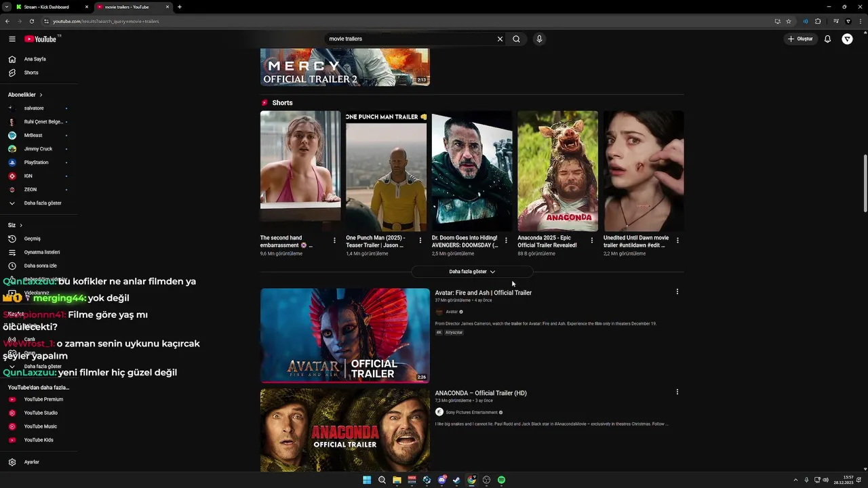
Task: Expand the Abonelikler section header
Action: (25, 94)
